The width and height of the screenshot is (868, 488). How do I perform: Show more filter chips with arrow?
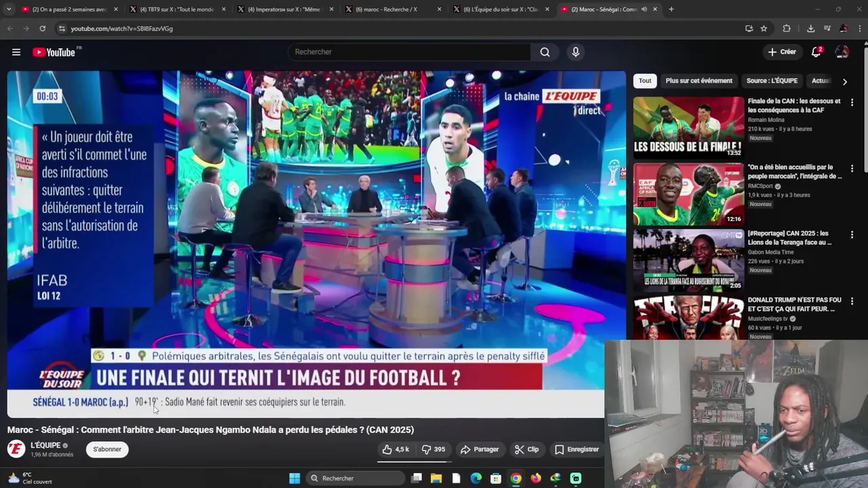click(844, 81)
